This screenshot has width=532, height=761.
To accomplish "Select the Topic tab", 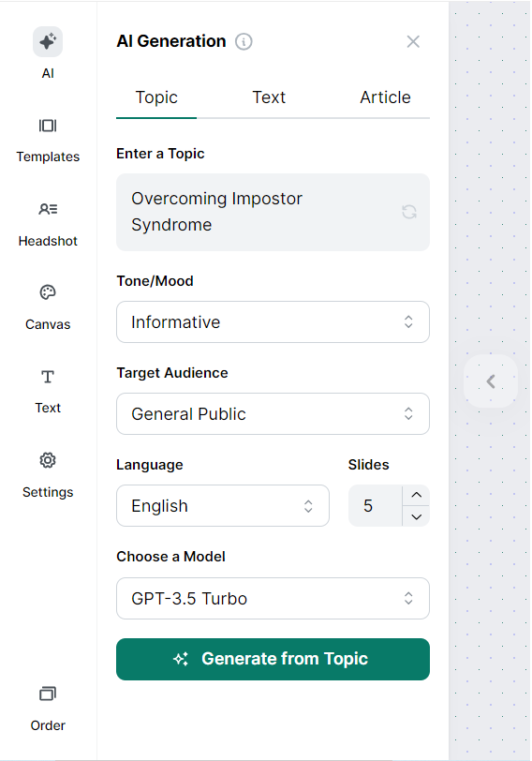I will [x=156, y=97].
